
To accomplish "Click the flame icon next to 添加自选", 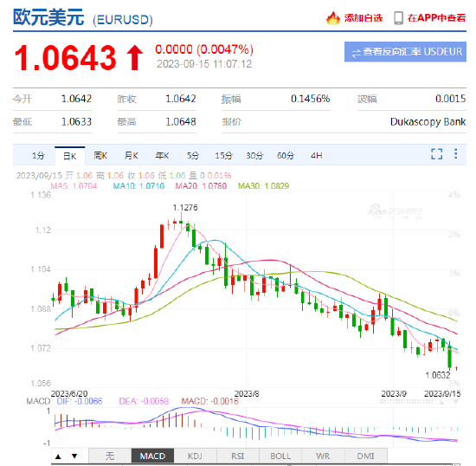I will click(x=332, y=18).
